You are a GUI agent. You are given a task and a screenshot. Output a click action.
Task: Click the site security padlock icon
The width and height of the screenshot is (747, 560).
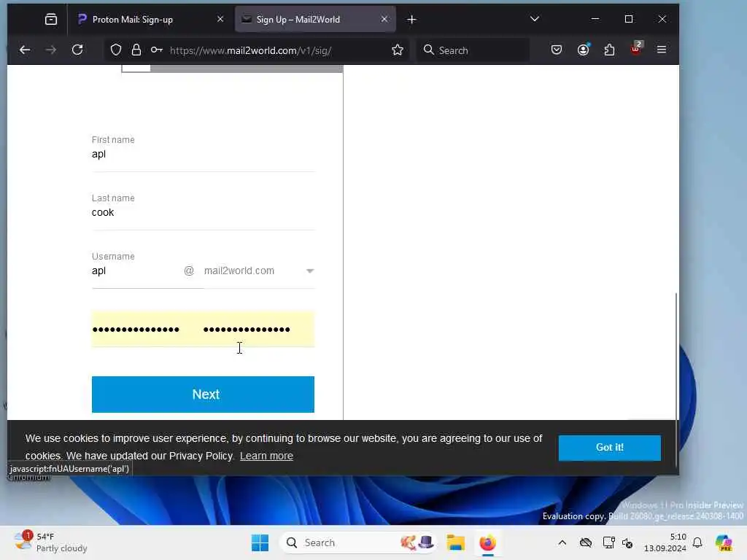[136, 50]
